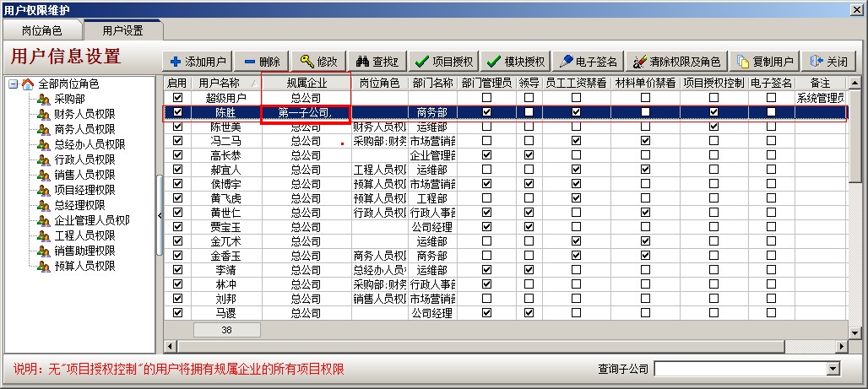Click 清除权限及角色 button
The image size is (868, 389).
pos(676,62)
